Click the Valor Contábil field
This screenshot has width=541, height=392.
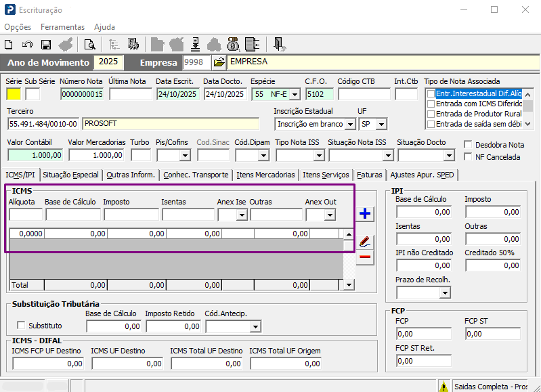[x=35, y=155]
